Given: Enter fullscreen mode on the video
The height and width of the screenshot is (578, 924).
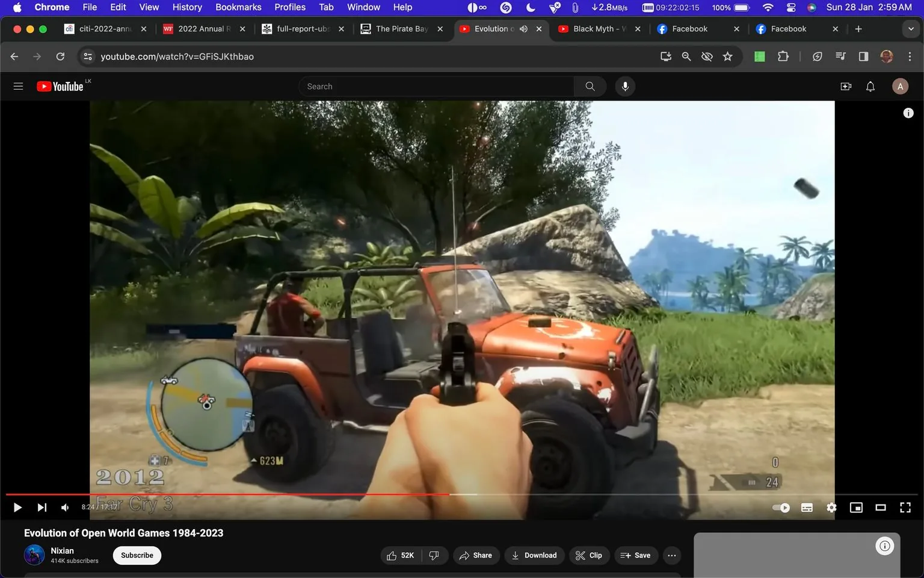Looking at the screenshot, I should pyautogui.click(x=905, y=507).
